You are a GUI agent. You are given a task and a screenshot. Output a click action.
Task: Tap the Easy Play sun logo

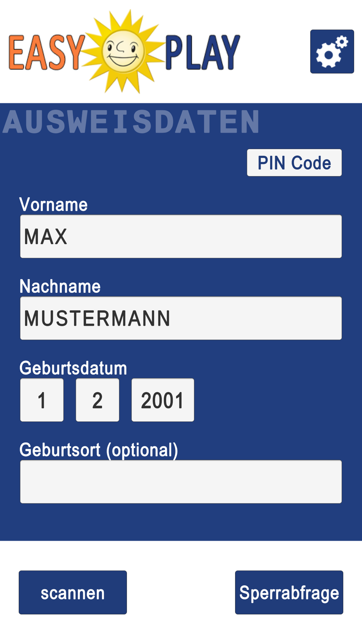tap(123, 51)
